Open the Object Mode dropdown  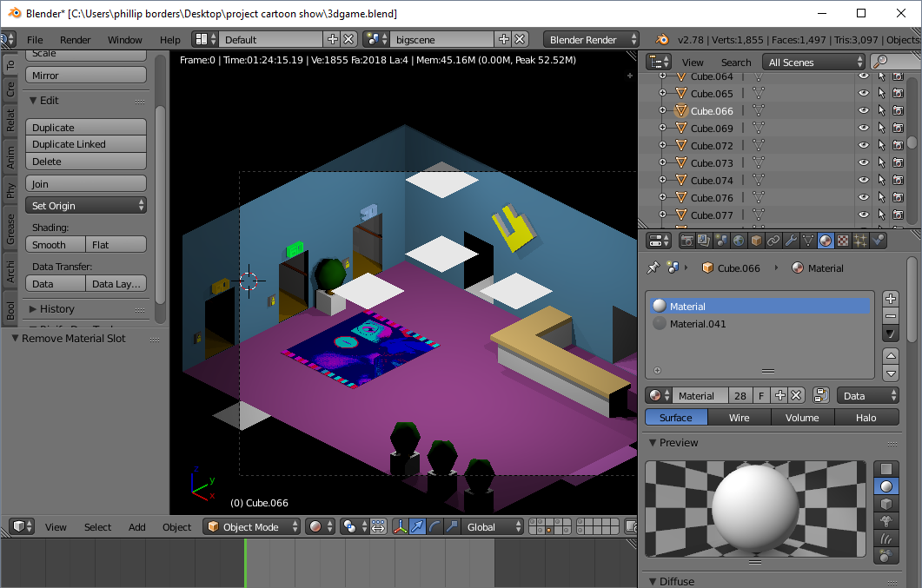coord(252,526)
